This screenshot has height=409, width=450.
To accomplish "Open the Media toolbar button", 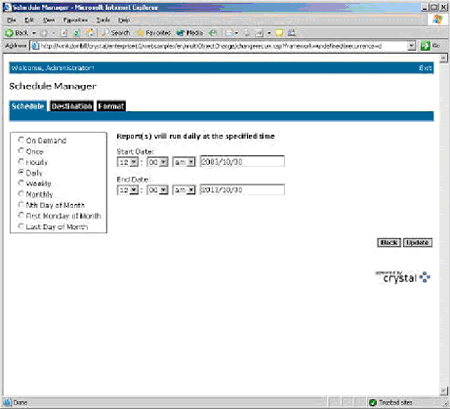I will coord(190,33).
